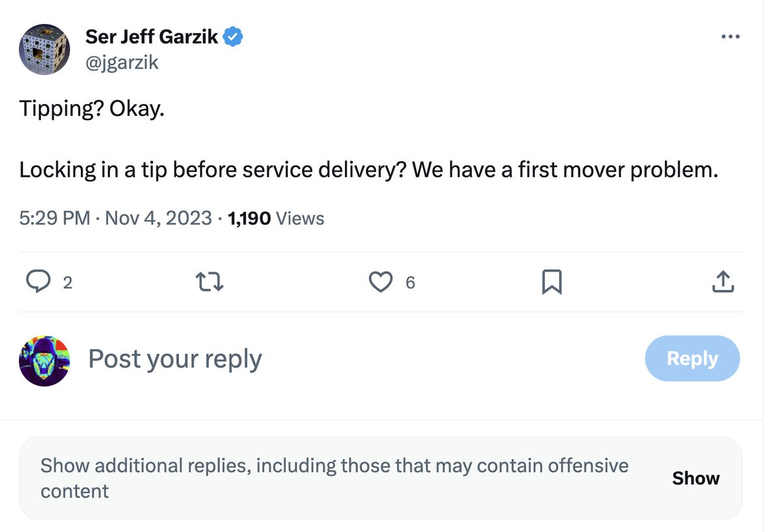781x532 pixels.
Task: Repost this tweet with the retweet icon
Action: coord(210,282)
